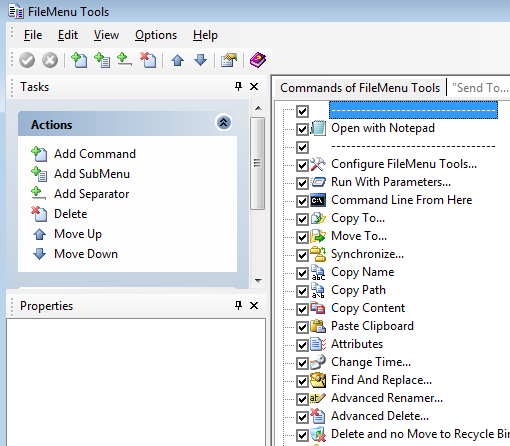This screenshot has height=446, width=510.
Task: Click the Advanced Renamer icon
Action: 318,398
